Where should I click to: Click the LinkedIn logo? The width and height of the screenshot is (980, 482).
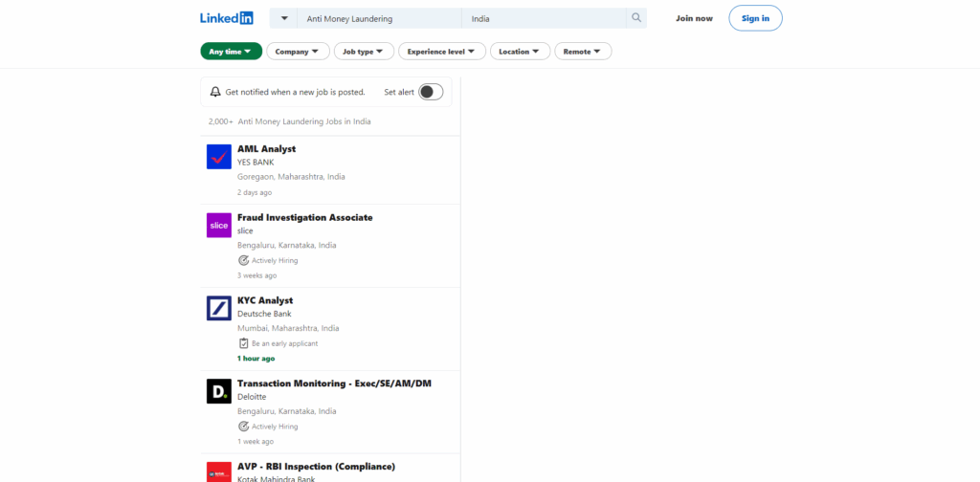click(226, 18)
